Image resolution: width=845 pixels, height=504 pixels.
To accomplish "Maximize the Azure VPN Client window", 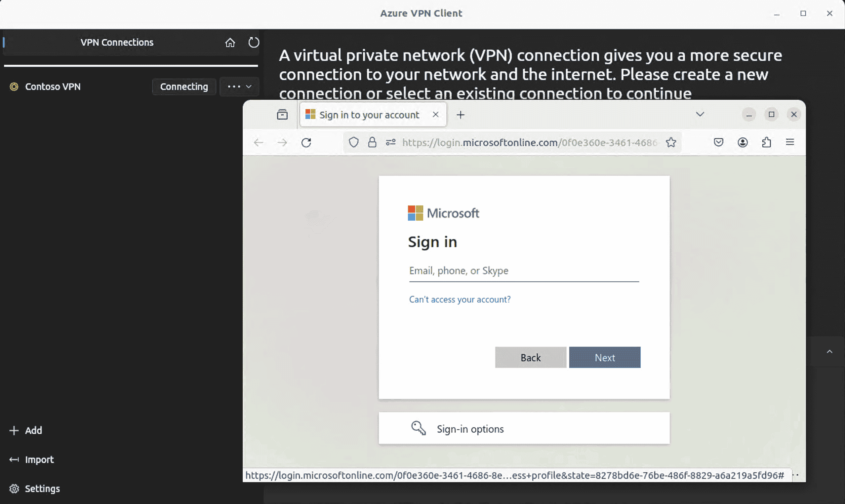I will (803, 13).
